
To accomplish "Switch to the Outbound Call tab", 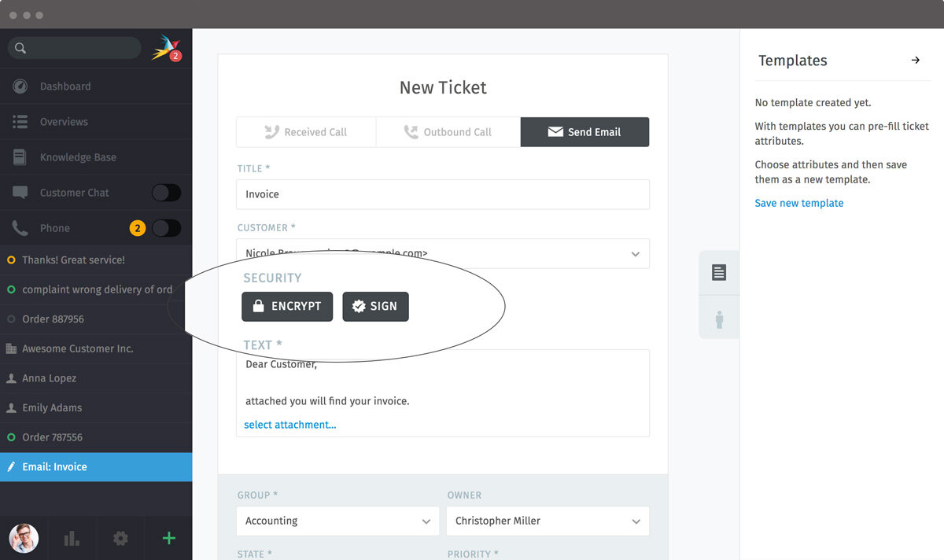I will (448, 132).
